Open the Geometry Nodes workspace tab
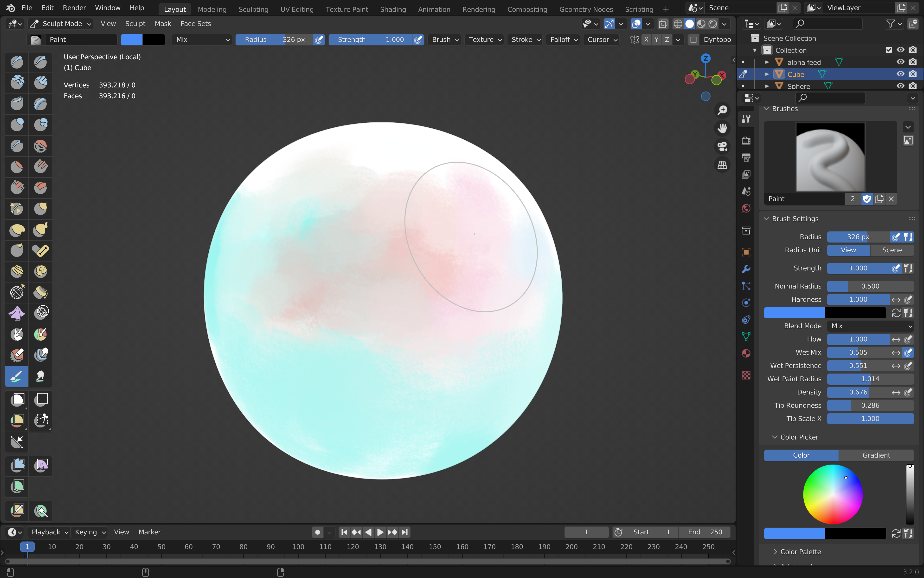924x578 pixels. (586, 9)
